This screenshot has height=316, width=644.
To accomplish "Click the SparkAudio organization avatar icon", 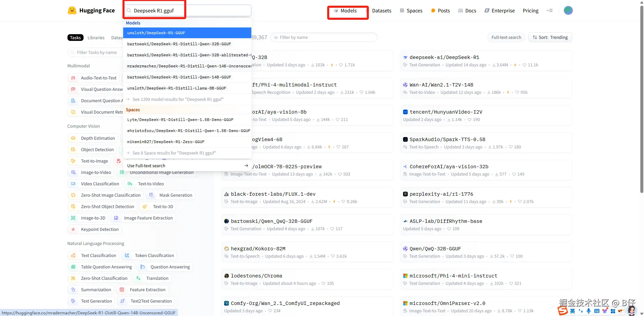I will click(x=405, y=139).
